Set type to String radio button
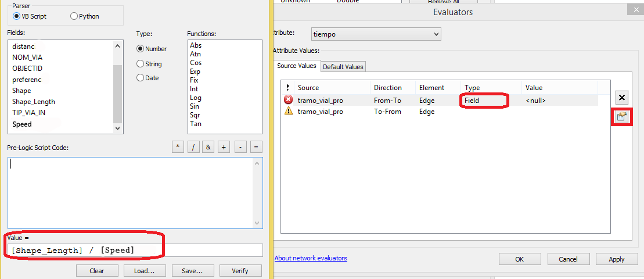The height and width of the screenshot is (279, 644). (141, 64)
